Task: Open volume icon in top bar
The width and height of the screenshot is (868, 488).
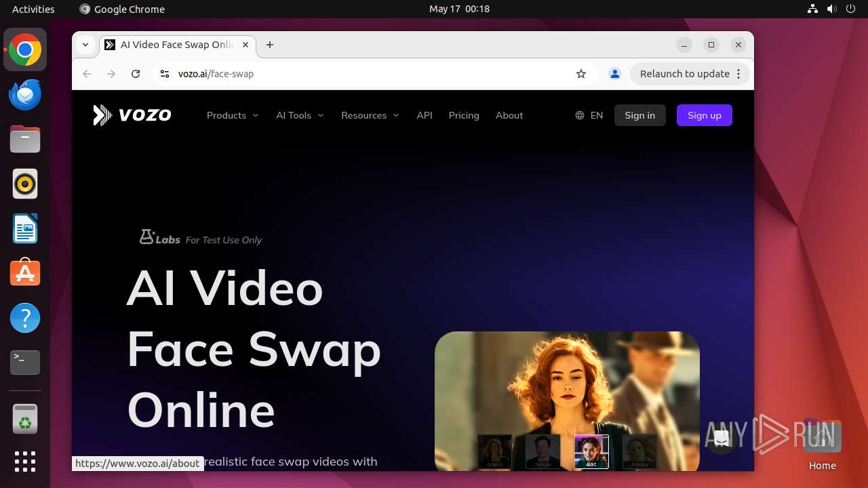Action: tap(831, 9)
